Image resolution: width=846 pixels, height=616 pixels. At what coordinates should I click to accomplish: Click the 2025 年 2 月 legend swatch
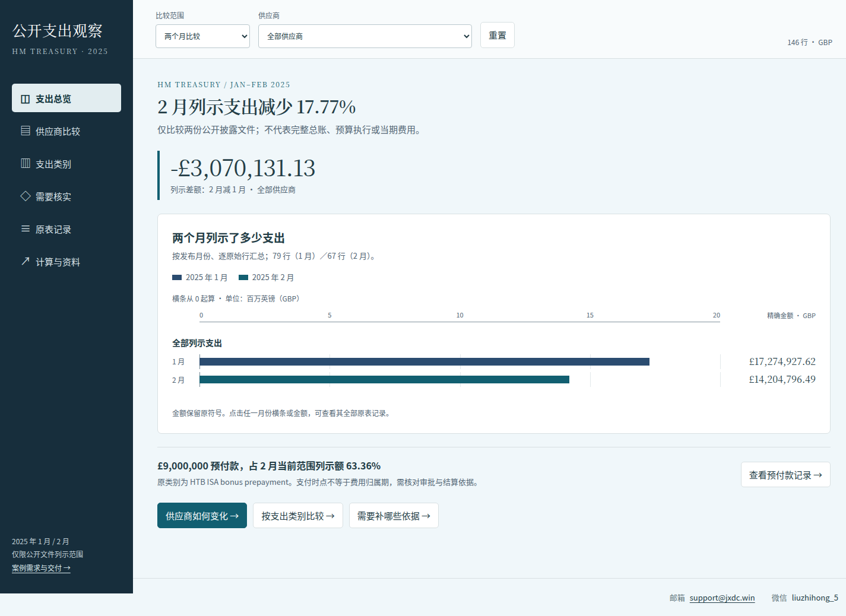point(243,277)
